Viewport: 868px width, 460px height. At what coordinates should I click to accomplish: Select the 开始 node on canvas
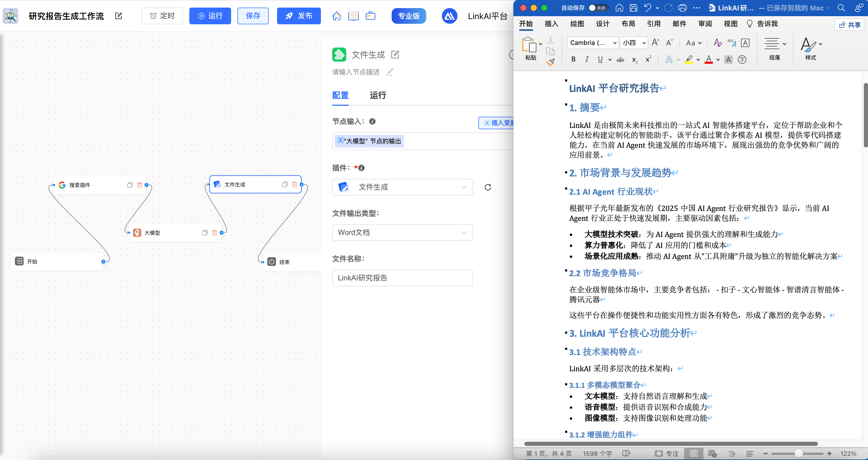57,262
